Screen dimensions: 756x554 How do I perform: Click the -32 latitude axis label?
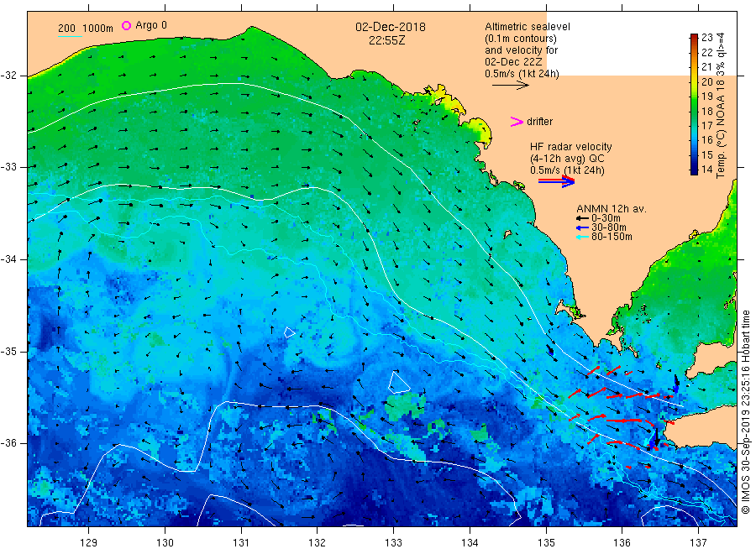point(8,76)
